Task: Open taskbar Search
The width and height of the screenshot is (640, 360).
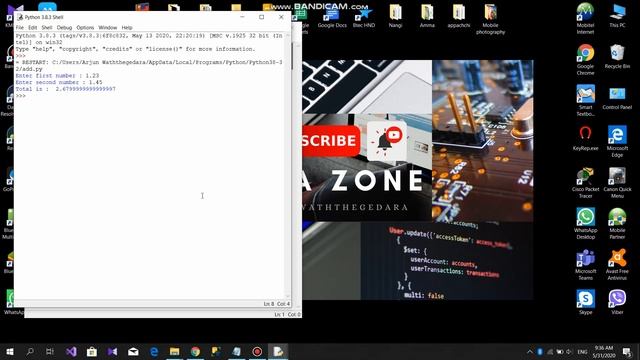Action: [x=30, y=351]
